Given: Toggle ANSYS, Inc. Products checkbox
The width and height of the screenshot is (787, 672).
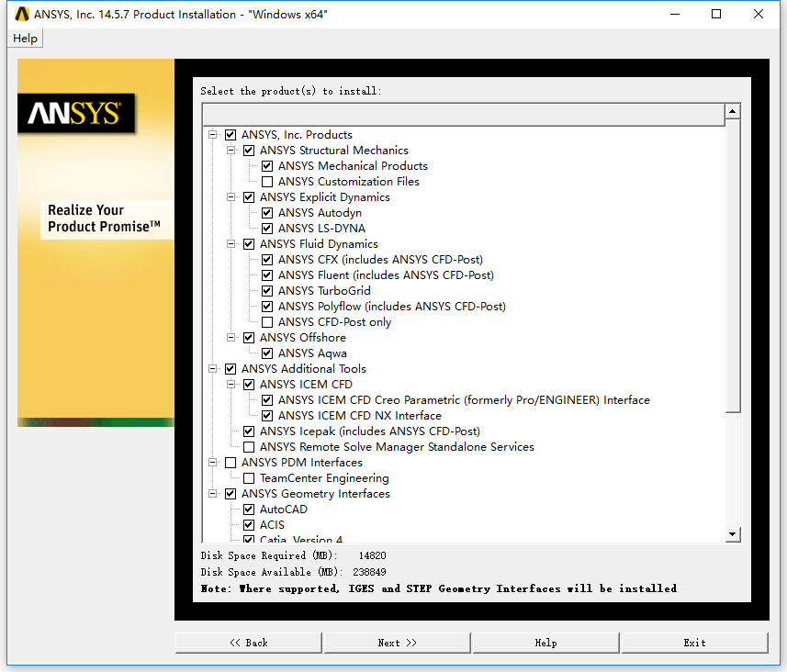Looking at the screenshot, I should point(230,135).
